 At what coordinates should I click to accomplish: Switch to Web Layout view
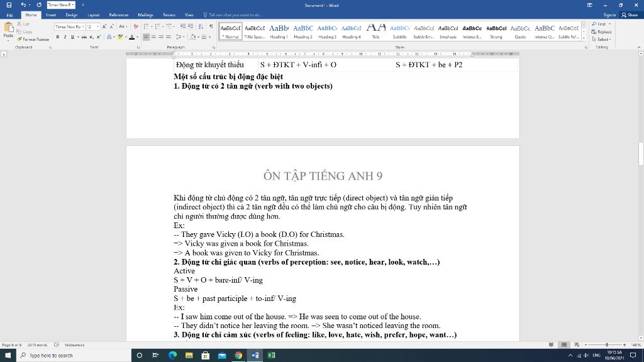pyautogui.click(x=577, y=345)
